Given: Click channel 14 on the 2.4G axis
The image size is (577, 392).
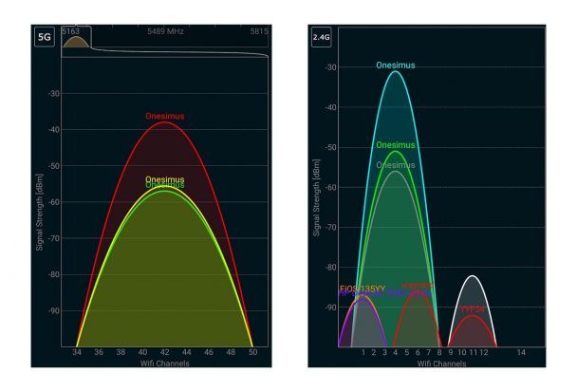Looking at the screenshot, I should (x=521, y=353).
